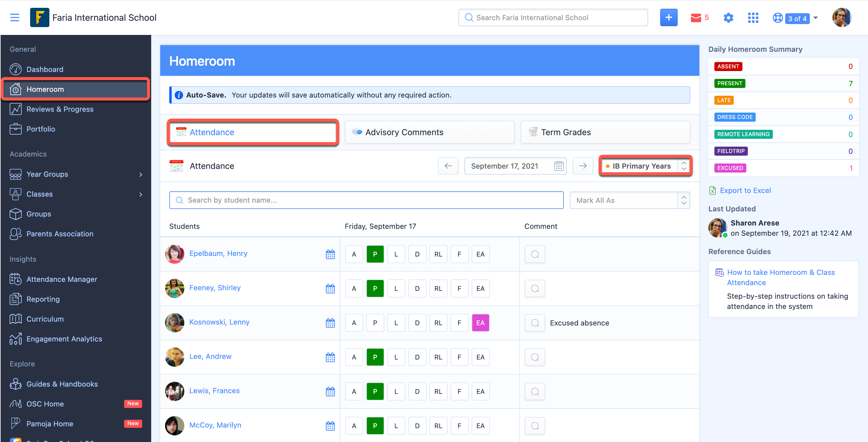The height and width of the screenshot is (442, 868).
Task: Go to previous day arrow
Action: 448,166
